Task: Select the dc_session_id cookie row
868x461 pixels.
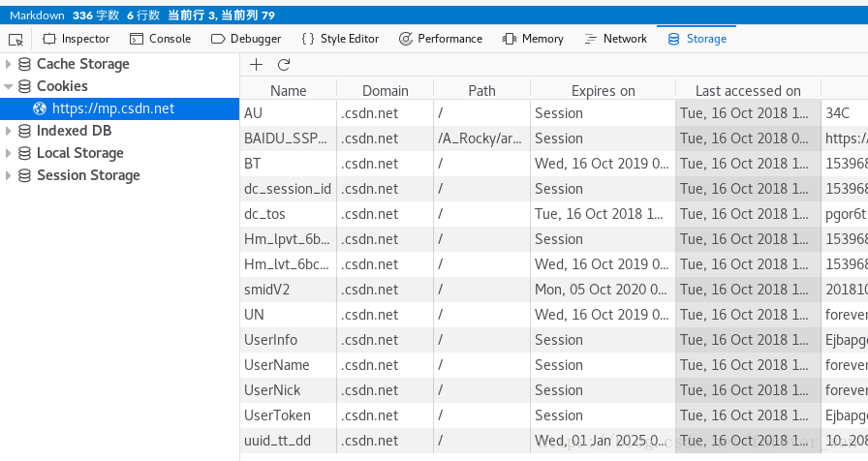Action: (288, 189)
